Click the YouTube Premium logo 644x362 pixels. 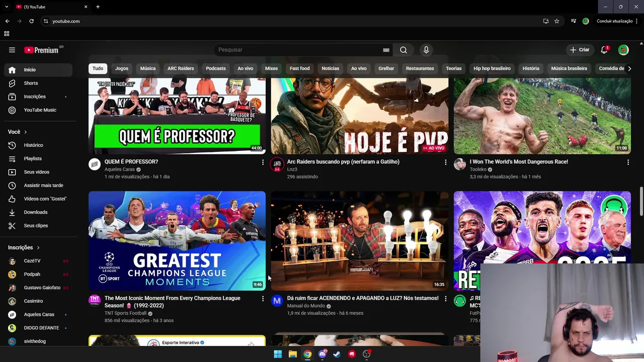click(x=42, y=50)
